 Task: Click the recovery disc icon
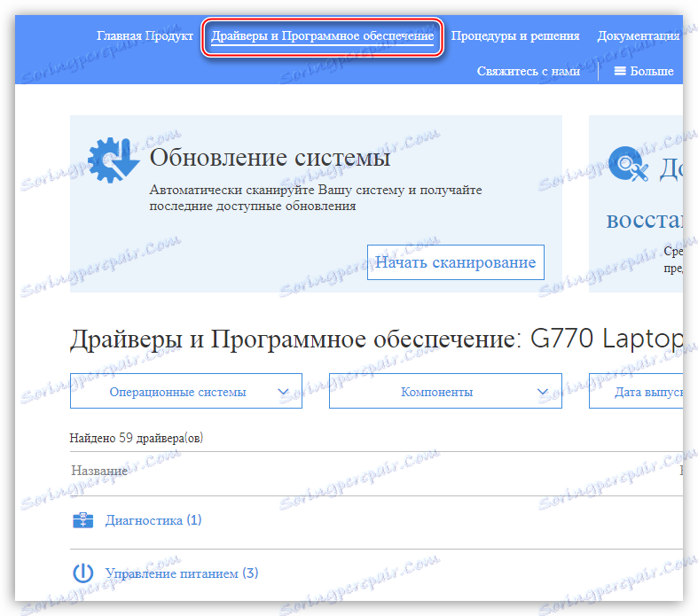pos(628,164)
